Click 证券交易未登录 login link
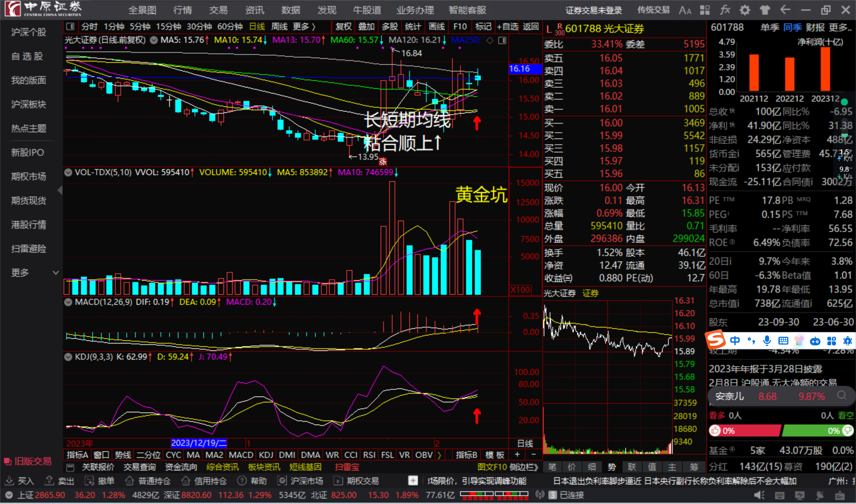Viewport: 856px width, 504px height. (593, 10)
